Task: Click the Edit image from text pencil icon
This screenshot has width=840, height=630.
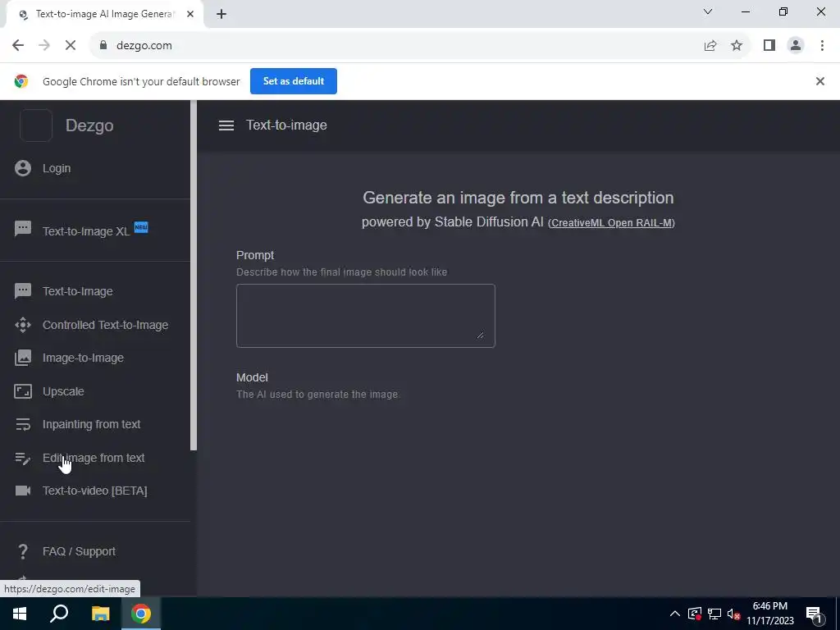Action: [23, 458]
